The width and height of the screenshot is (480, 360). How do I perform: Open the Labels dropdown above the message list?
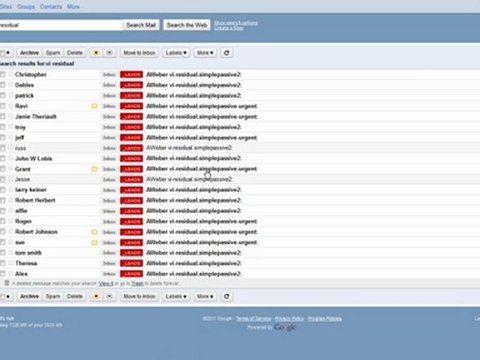pos(176,53)
